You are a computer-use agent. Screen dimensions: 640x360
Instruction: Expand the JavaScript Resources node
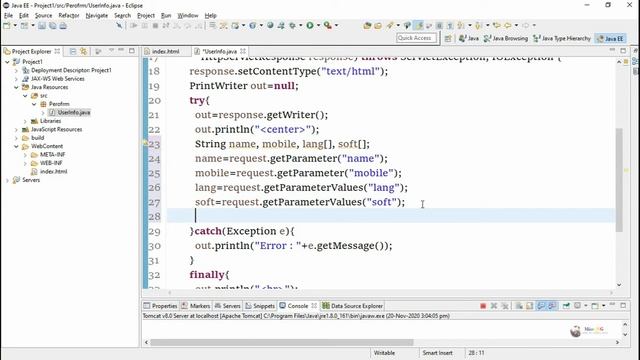(16, 129)
